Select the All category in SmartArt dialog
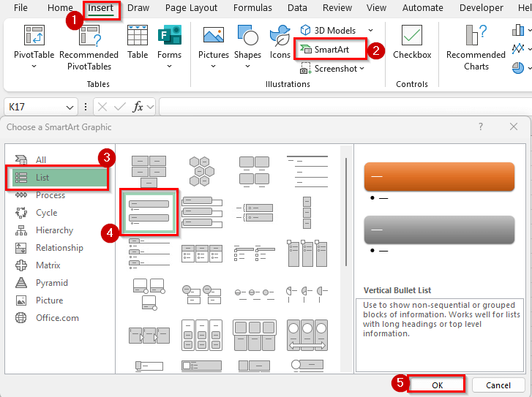532x397 pixels. 41,159
